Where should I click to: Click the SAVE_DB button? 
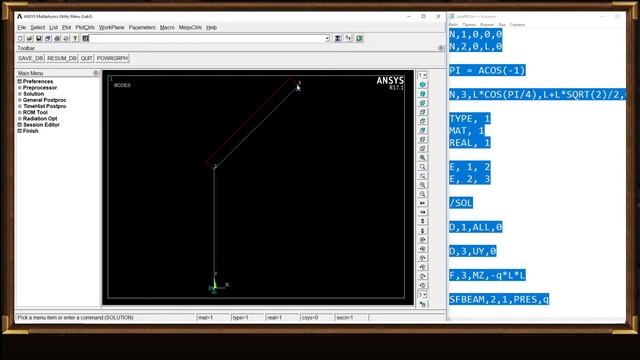tap(31, 58)
